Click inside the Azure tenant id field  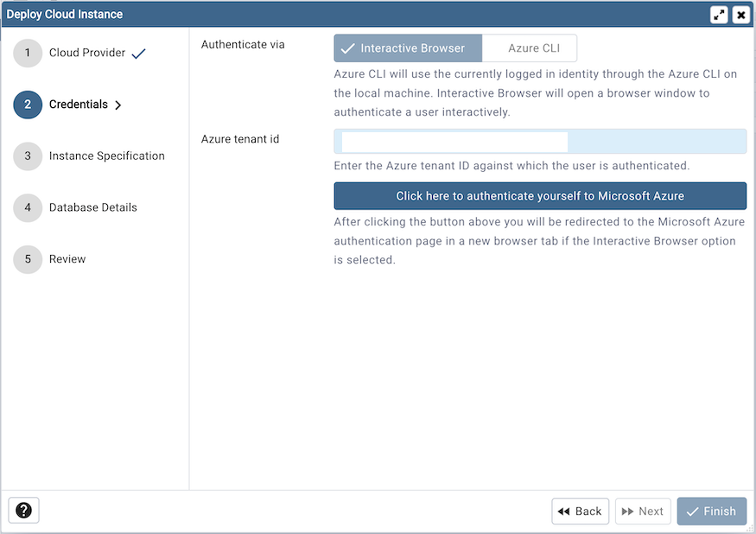point(540,141)
